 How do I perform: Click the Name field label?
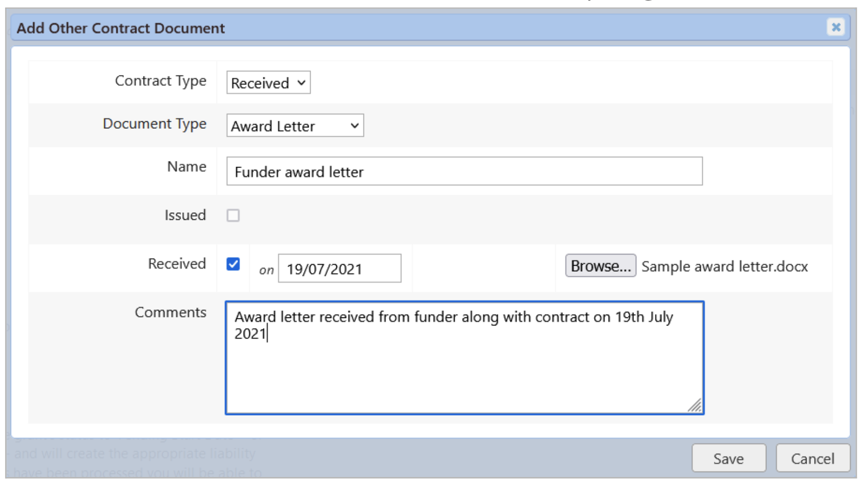pos(187,167)
